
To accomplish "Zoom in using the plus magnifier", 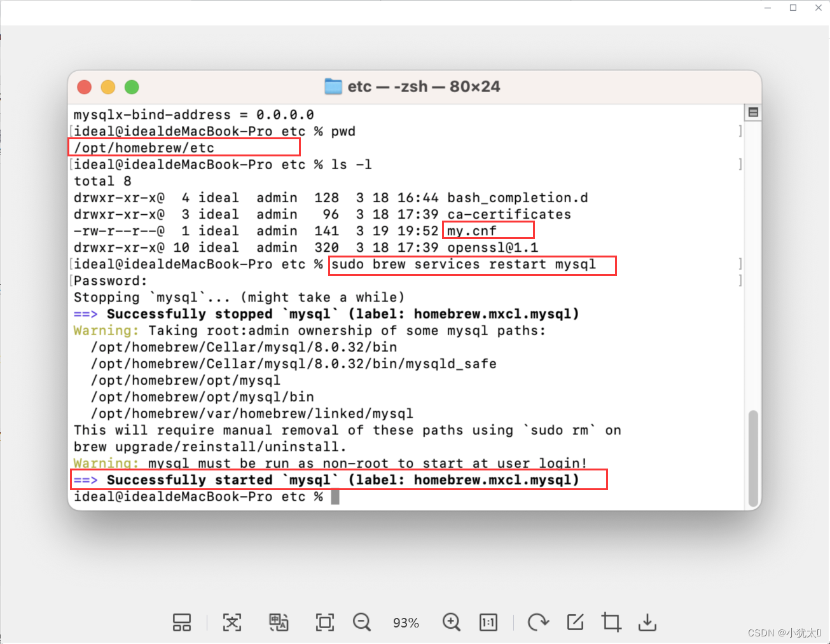I will pyautogui.click(x=452, y=622).
